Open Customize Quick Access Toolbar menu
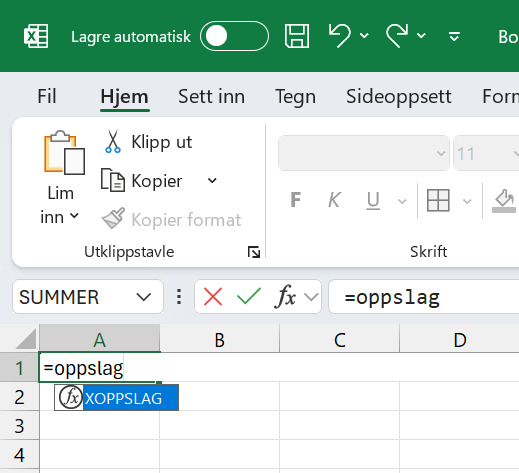Image resolution: width=519 pixels, height=473 pixels. (454, 36)
